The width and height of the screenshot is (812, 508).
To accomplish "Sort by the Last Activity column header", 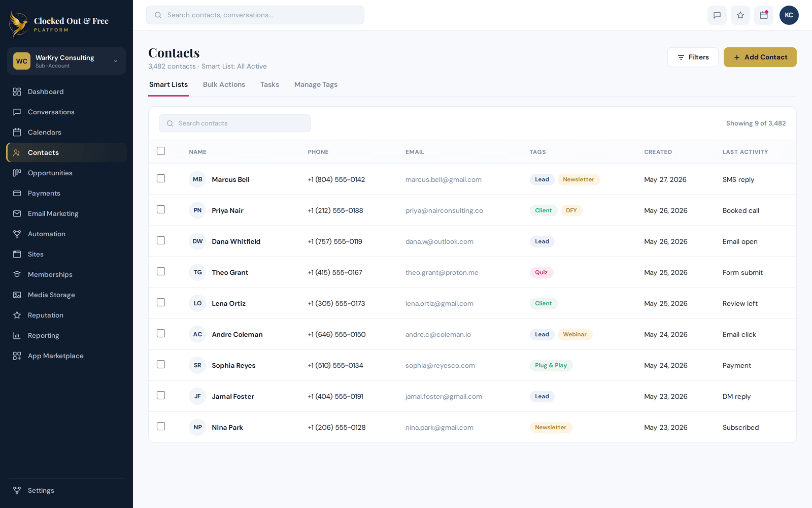I will [745, 152].
